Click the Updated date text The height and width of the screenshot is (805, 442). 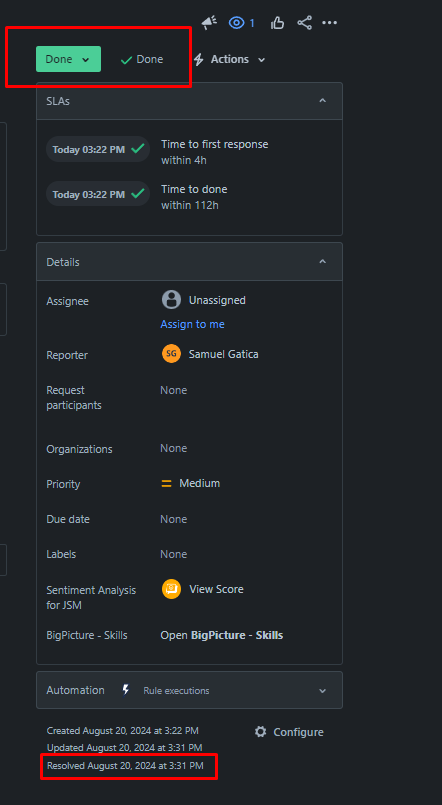(x=124, y=748)
